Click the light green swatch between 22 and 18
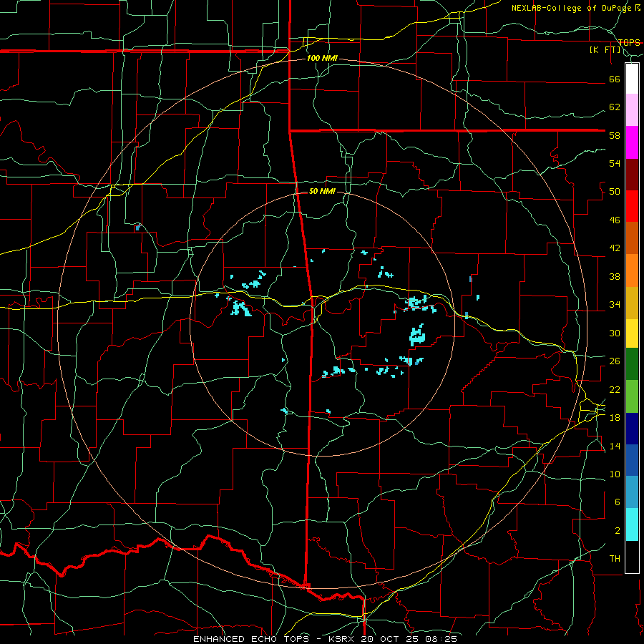This screenshot has height=644, width=644. coord(632,396)
